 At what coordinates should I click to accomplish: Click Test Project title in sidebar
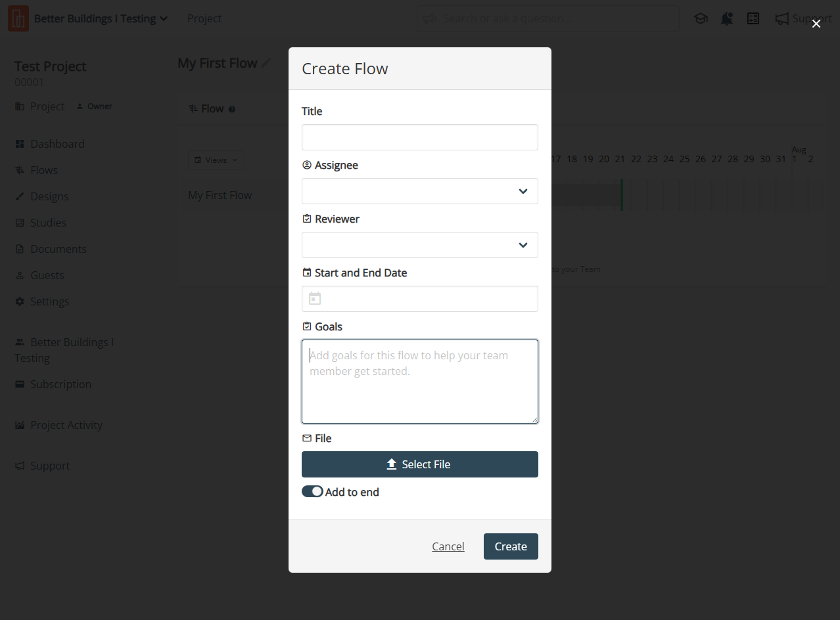point(51,66)
